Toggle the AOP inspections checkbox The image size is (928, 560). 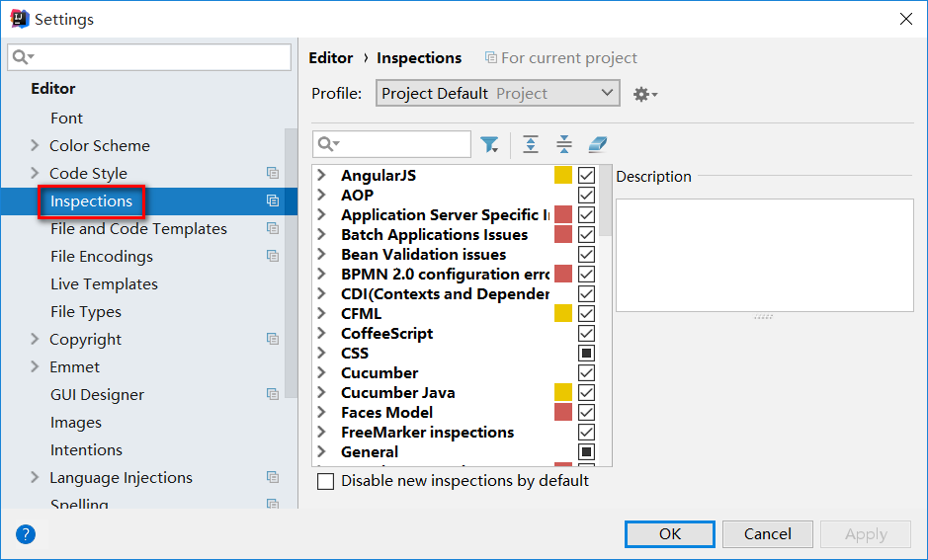pyautogui.click(x=586, y=196)
